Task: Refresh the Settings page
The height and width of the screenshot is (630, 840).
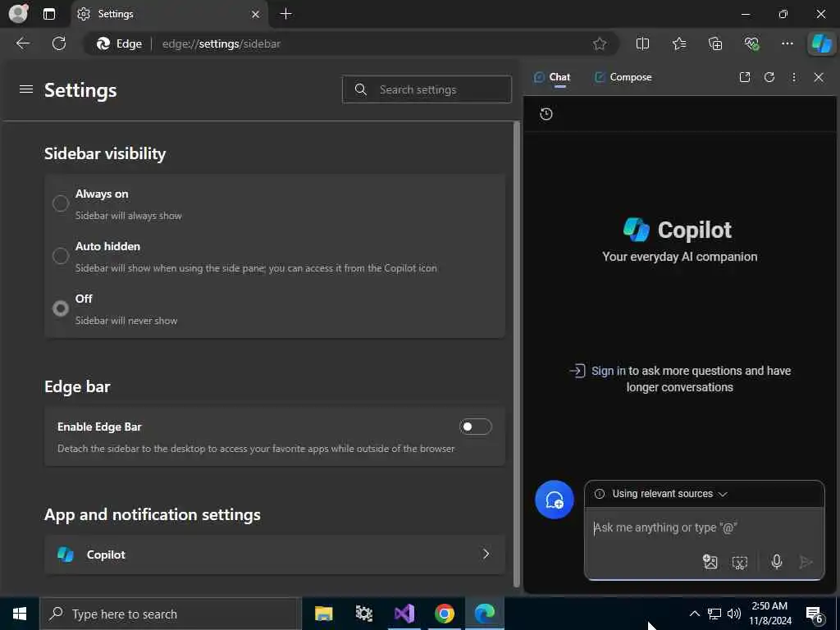Action: point(59,43)
